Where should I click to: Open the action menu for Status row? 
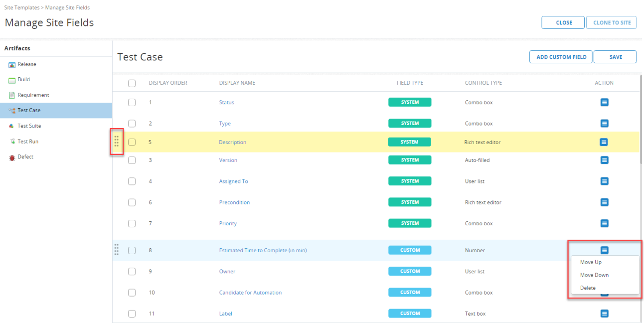(x=604, y=102)
